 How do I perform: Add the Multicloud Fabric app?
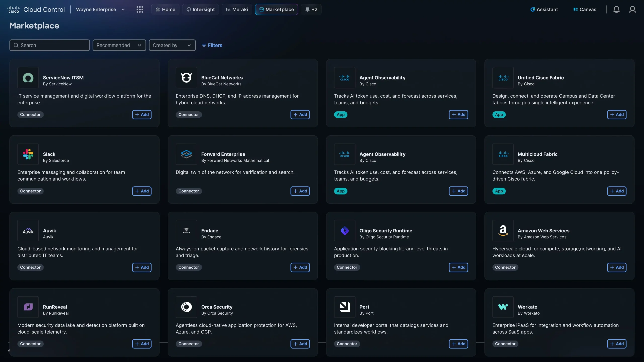pos(617,191)
